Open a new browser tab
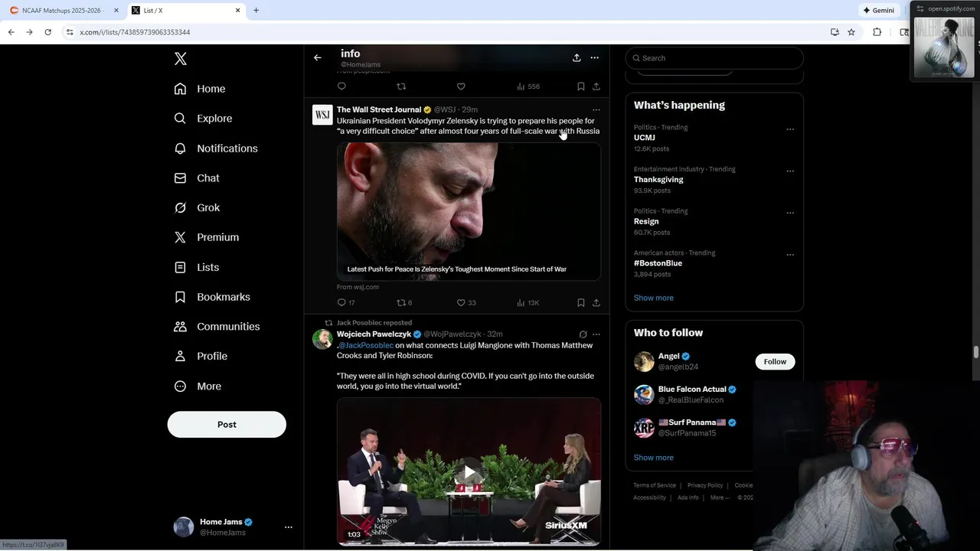The width and height of the screenshot is (980, 551). coord(256,11)
